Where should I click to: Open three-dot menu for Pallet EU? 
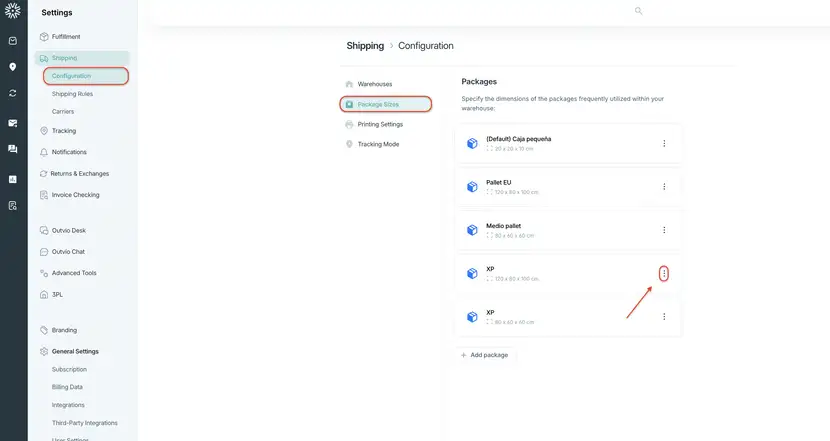664,186
